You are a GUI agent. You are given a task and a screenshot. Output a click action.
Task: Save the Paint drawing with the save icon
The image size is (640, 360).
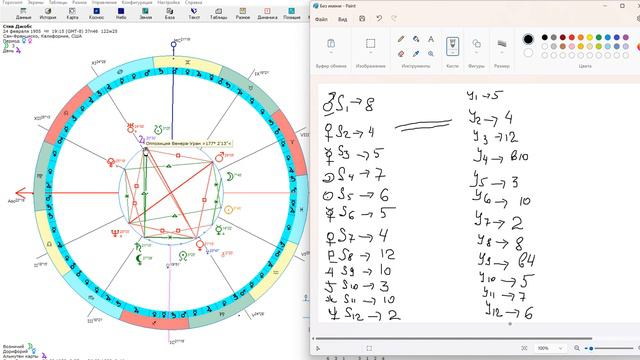coord(362,19)
